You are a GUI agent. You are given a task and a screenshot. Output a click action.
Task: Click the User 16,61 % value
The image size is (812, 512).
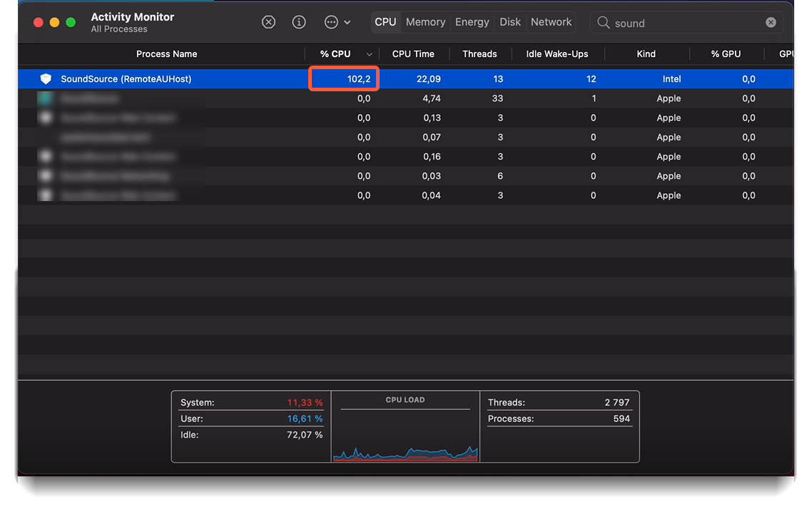pyautogui.click(x=305, y=419)
